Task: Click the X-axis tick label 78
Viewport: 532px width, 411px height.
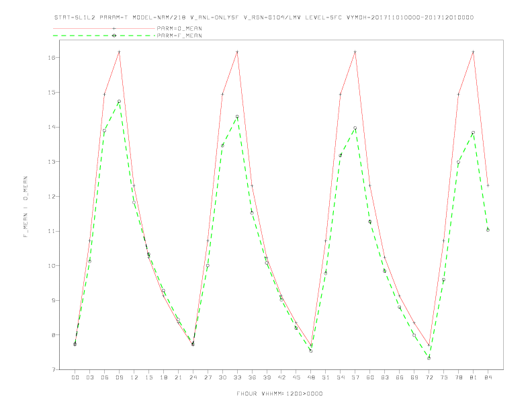Action: point(458,377)
